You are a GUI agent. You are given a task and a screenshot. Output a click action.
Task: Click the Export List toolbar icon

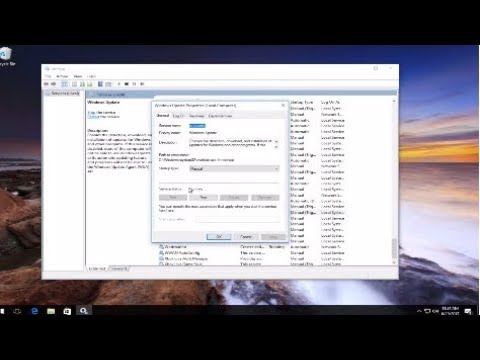click(90, 84)
